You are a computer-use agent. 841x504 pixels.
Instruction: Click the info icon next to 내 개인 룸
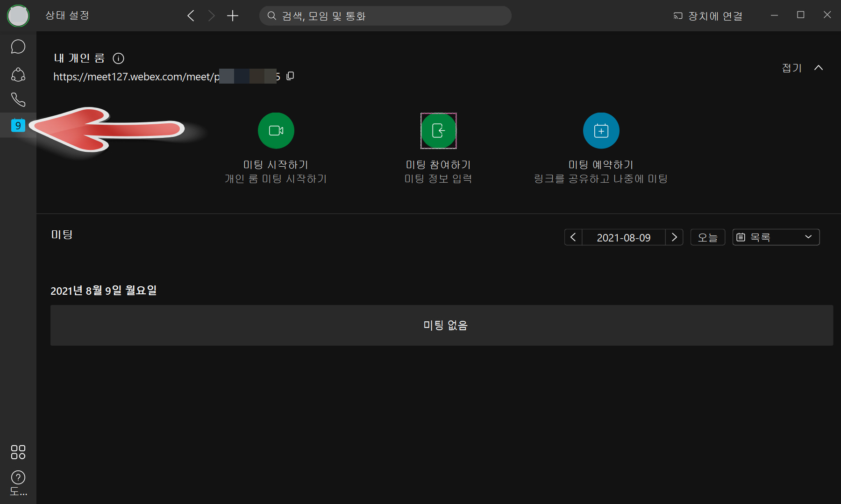[x=119, y=58]
